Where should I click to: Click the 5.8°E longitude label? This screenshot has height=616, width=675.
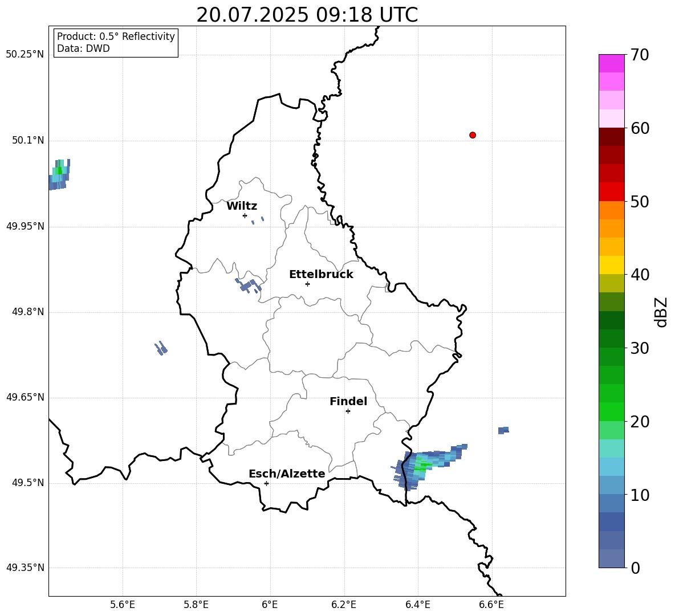pos(196,605)
